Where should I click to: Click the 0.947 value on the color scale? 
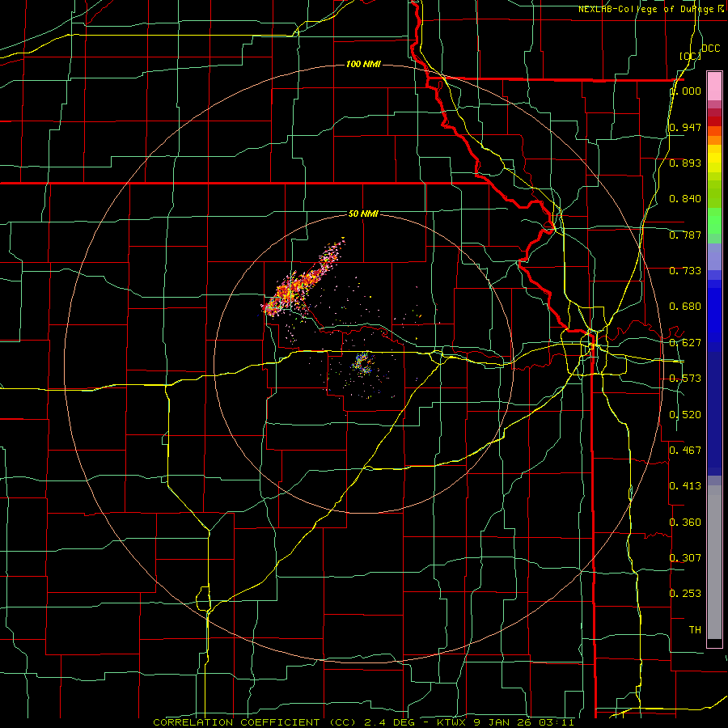(685, 127)
